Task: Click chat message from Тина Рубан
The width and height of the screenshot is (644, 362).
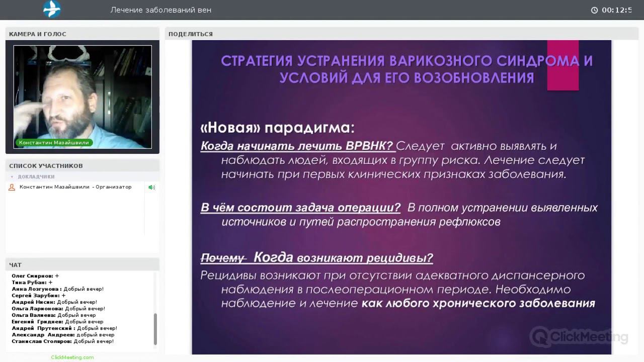Action: (x=32, y=283)
